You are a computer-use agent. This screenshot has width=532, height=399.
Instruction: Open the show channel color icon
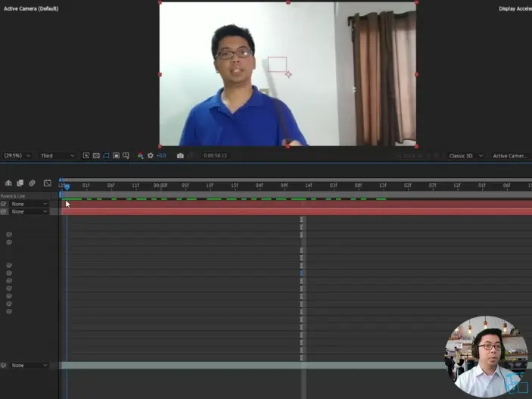click(140, 156)
